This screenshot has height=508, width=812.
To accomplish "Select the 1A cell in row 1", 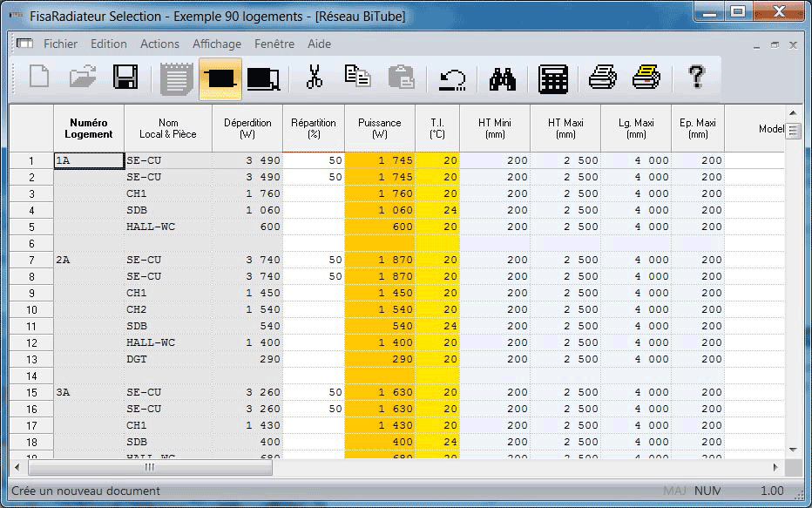I will point(89,160).
